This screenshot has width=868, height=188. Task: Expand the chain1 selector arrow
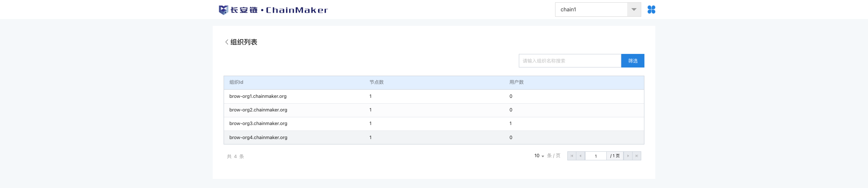tap(634, 10)
